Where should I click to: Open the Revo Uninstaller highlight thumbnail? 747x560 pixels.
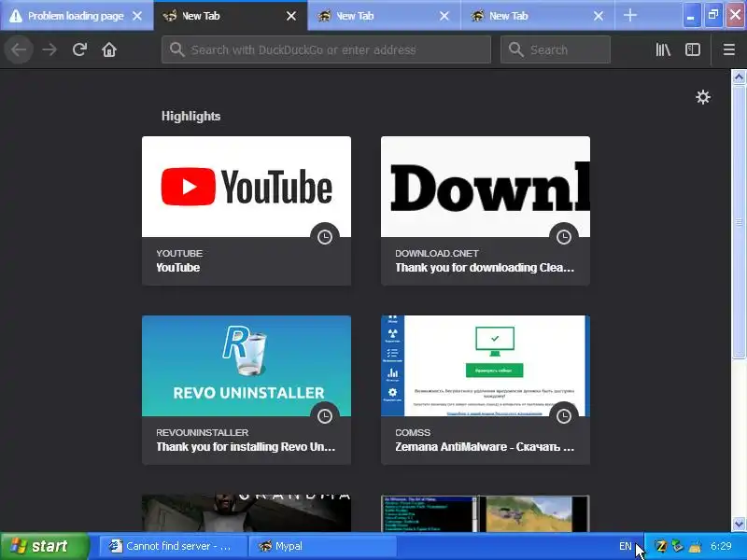(247, 366)
